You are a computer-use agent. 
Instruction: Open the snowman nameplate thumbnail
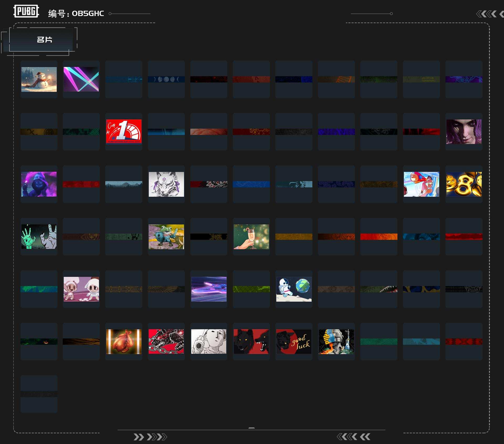point(39,79)
